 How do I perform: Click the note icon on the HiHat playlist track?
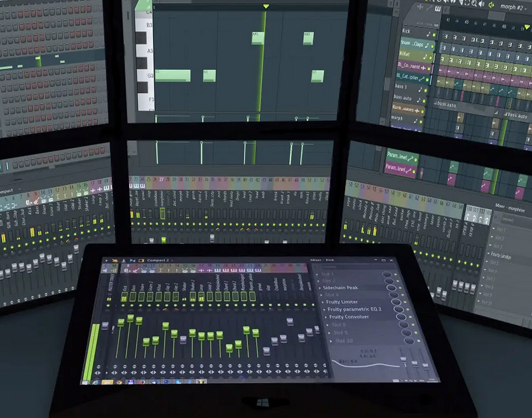click(425, 57)
